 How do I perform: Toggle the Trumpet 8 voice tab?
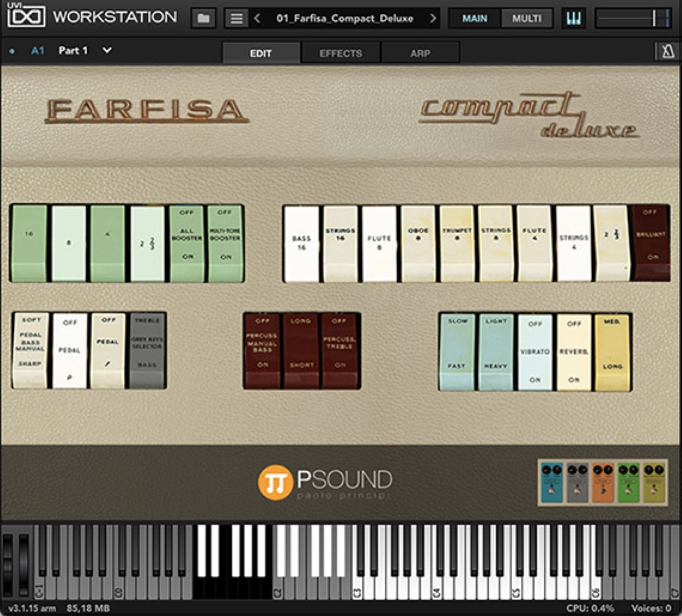tap(457, 244)
